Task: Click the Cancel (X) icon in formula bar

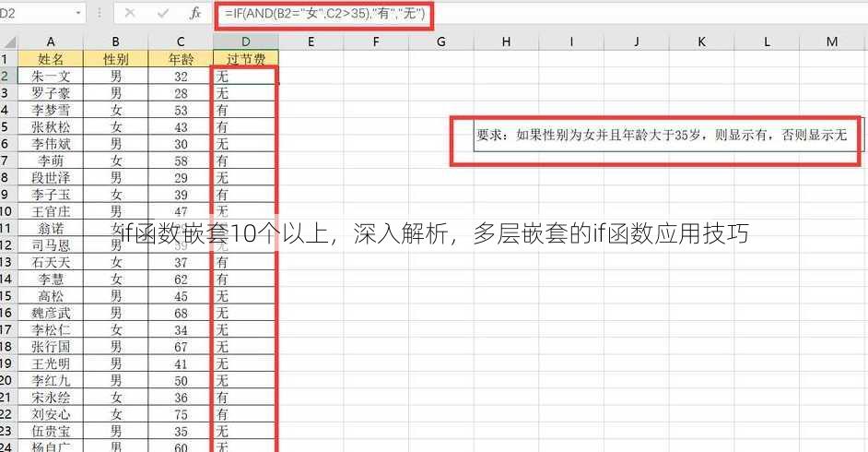Action: tap(130, 13)
